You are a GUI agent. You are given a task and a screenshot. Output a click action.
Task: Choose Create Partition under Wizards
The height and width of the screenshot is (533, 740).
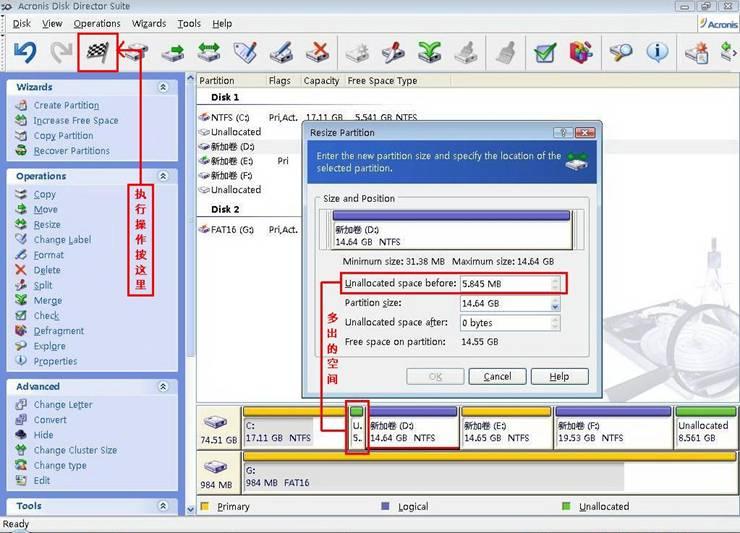[x=66, y=105]
